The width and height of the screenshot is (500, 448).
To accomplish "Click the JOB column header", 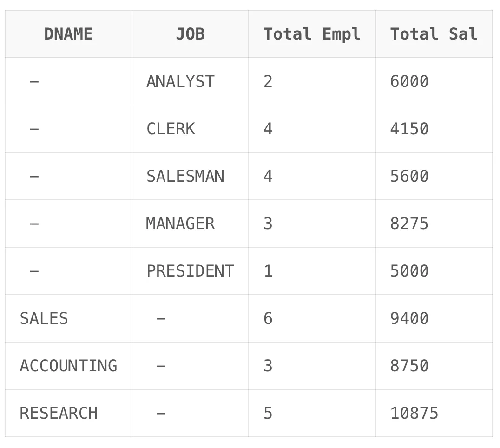I will tap(190, 34).
